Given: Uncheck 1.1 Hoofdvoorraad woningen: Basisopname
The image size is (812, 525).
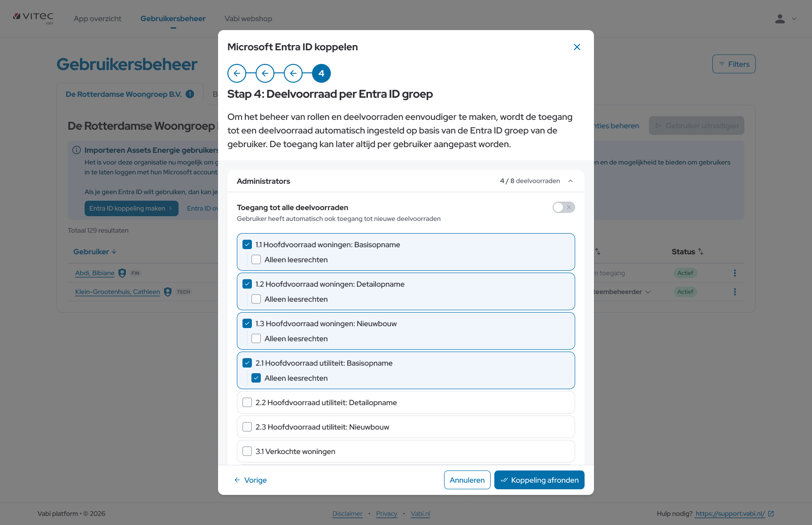Looking at the screenshot, I should 247,244.
